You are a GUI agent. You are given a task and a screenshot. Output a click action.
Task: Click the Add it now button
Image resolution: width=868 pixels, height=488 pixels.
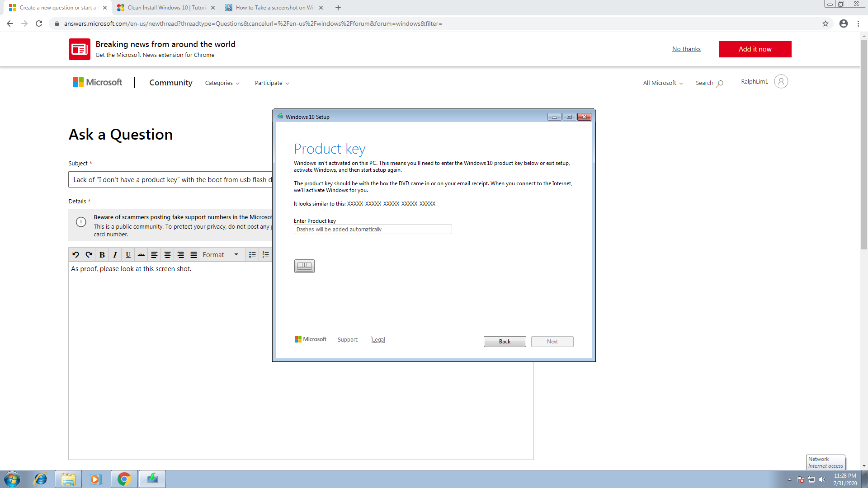tap(755, 49)
